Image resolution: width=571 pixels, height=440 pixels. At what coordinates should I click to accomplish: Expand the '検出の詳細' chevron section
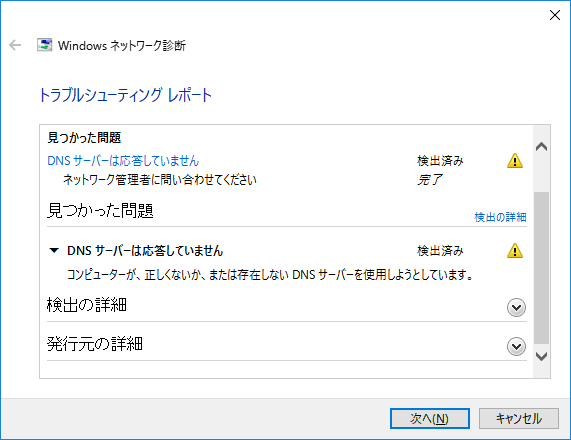[516, 307]
